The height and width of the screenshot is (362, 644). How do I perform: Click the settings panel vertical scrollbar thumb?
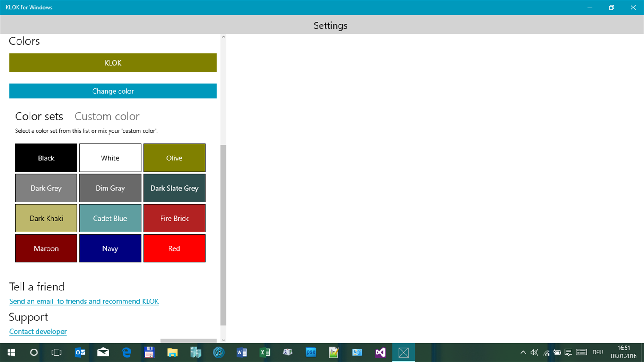[x=224, y=235]
